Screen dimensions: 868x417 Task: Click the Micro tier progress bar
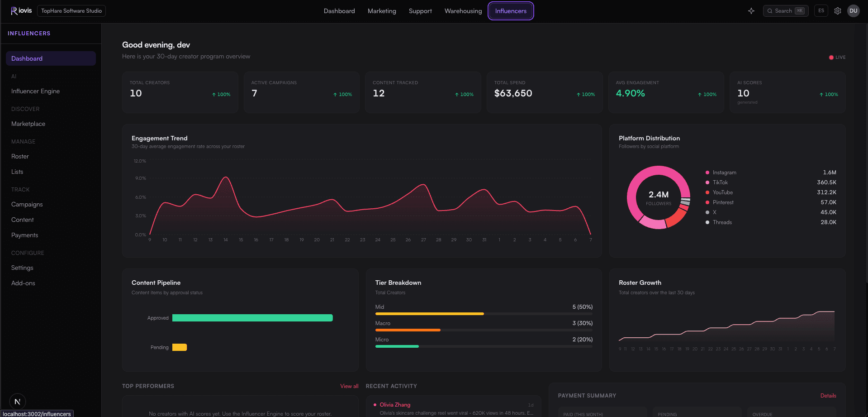tap(484, 346)
